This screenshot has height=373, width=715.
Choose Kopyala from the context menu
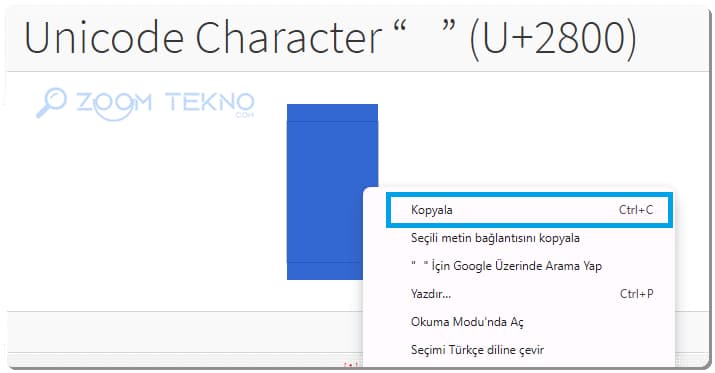(x=529, y=210)
